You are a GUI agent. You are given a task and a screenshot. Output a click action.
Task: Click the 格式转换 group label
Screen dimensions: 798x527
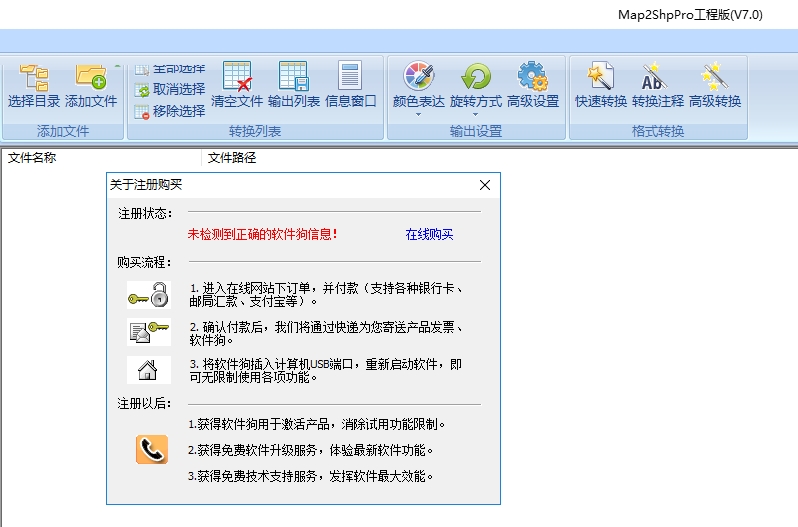[x=658, y=131]
